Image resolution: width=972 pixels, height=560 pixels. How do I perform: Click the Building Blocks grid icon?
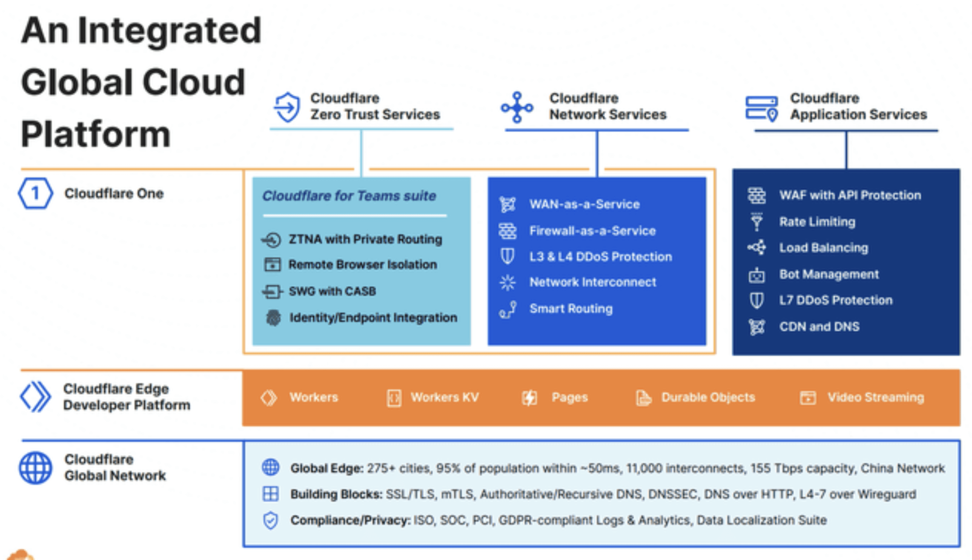(271, 494)
